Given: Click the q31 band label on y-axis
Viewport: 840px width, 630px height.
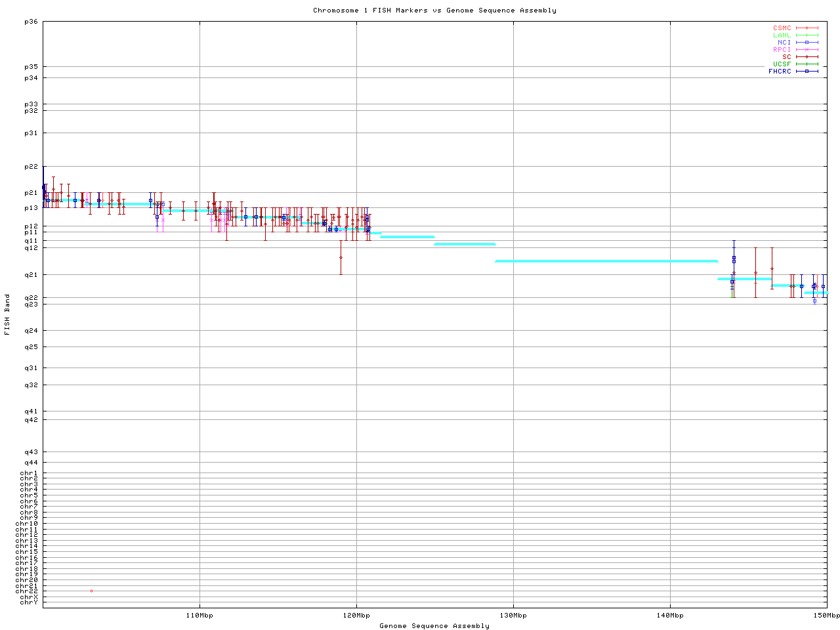Looking at the screenshot, I should tap(31, 368).
